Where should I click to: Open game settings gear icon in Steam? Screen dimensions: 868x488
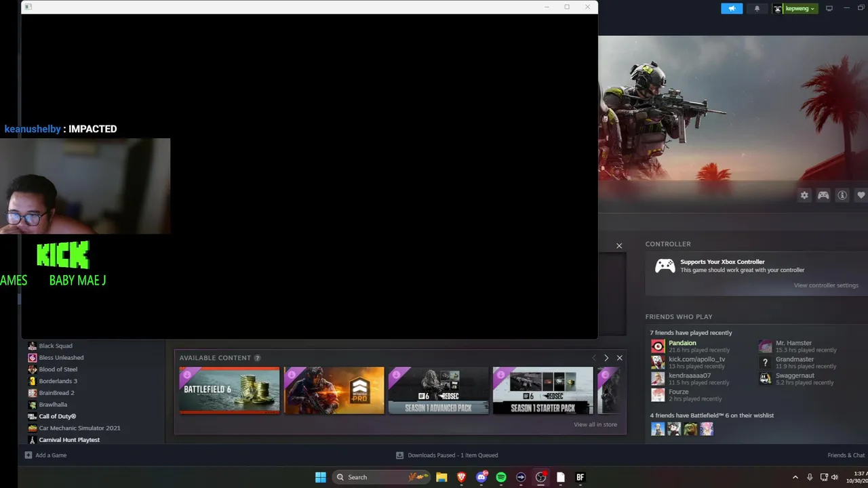click(x=804, y=195)
